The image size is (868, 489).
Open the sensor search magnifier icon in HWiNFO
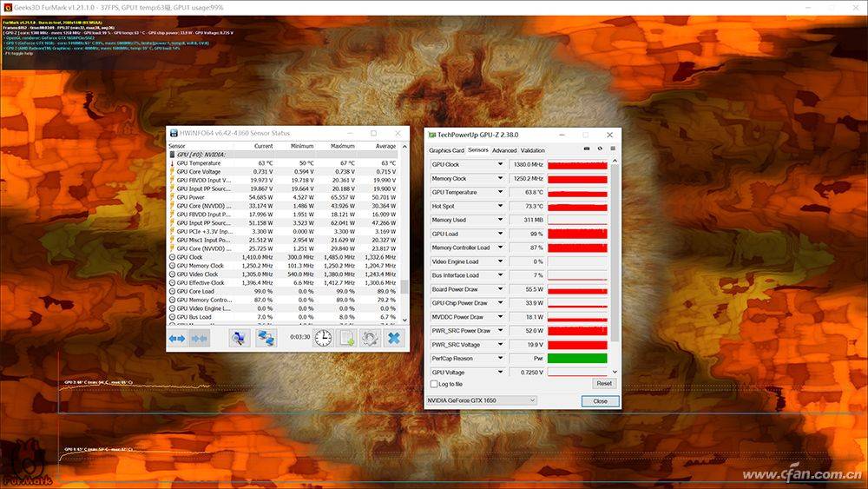point(240,339)
